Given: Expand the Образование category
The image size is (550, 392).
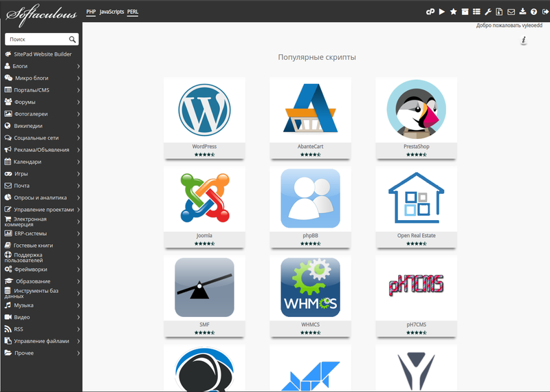Looking at the screenshot, I should pos(41,281).
